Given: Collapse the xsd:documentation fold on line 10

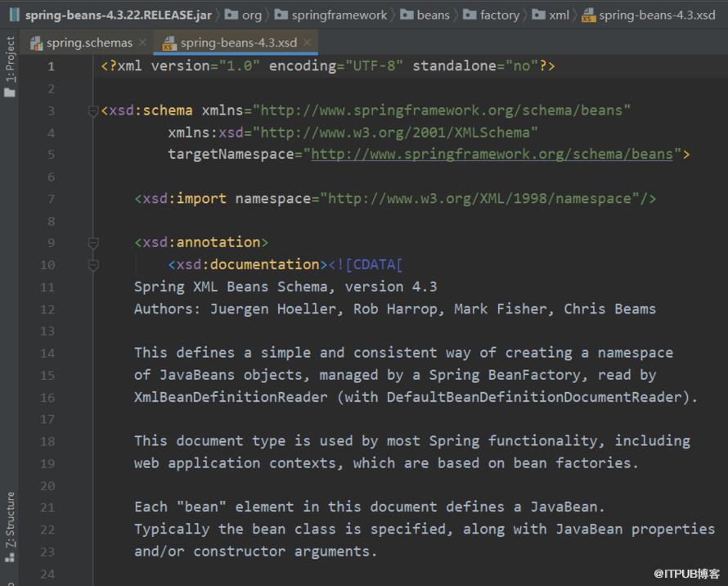Looking at the screenshot, I should pyautogui.click(x=93, y=265).
